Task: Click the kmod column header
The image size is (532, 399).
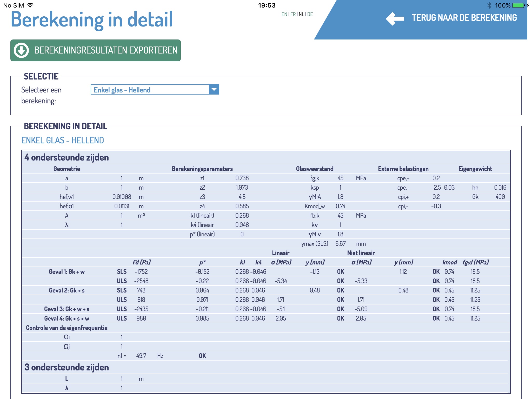Action: click(450, 262)
